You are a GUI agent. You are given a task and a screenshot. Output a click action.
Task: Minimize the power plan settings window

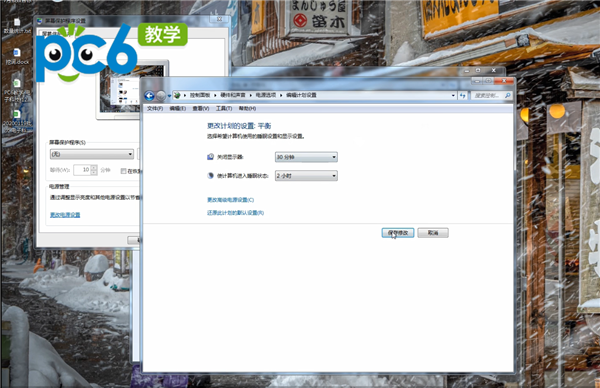click(x=476, y=81)
